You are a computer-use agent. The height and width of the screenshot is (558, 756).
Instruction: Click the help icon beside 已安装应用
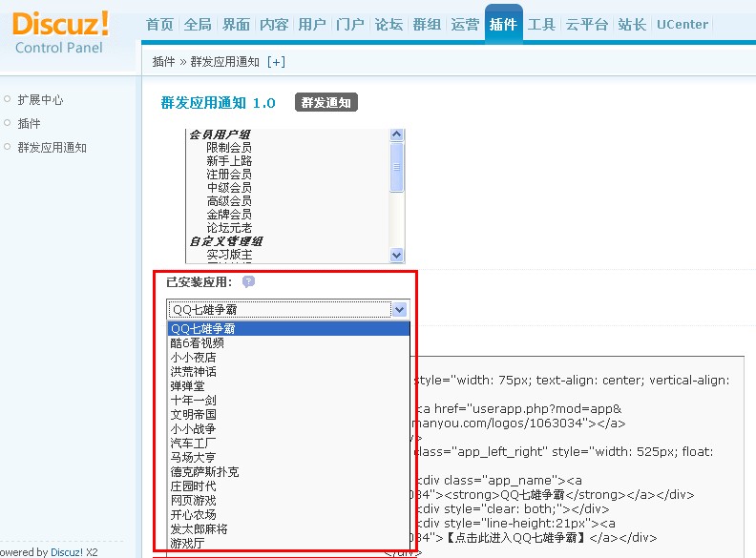pos(248,282)
